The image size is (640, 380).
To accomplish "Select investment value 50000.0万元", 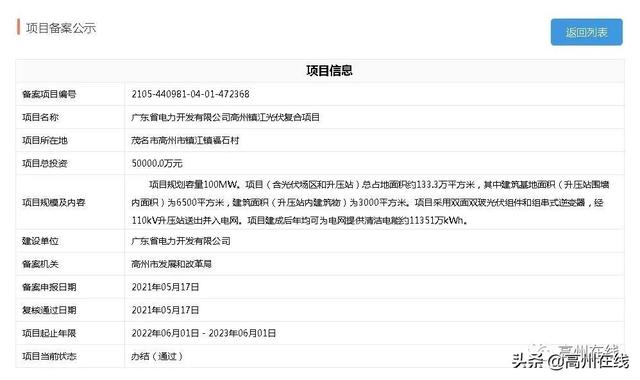I will [x=157, y=163].
